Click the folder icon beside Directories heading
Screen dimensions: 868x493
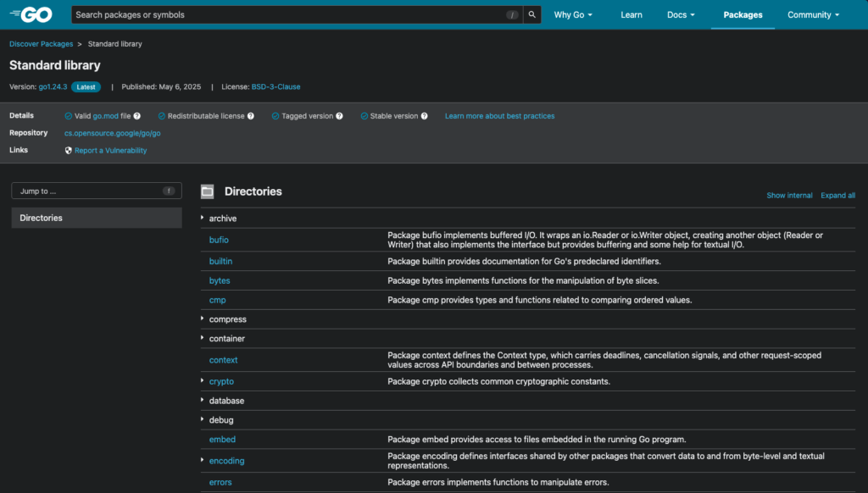tap(208, 191)
